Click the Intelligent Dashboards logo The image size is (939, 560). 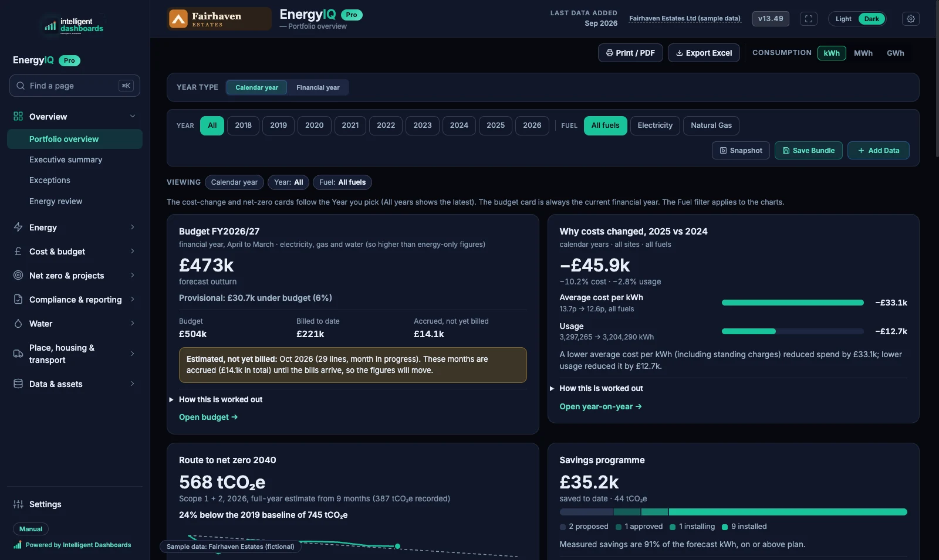click(x=74, y=25)
